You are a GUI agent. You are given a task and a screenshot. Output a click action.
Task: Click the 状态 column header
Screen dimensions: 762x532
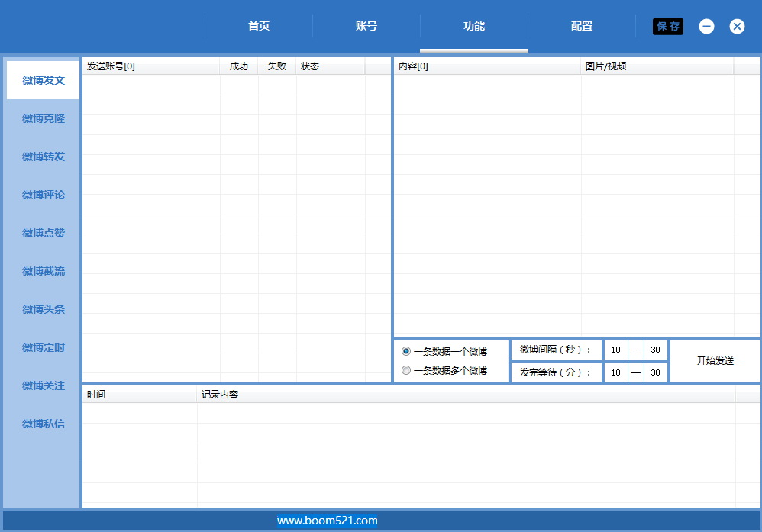331,66
